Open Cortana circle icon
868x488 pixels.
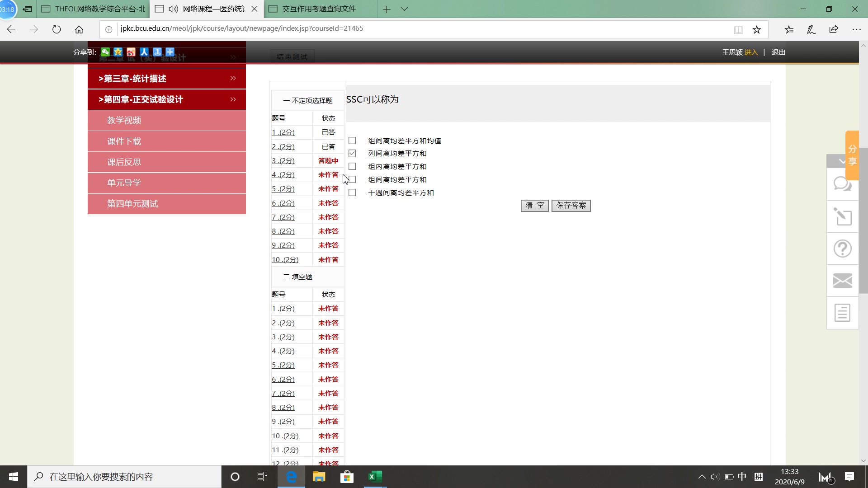(235, 477)
